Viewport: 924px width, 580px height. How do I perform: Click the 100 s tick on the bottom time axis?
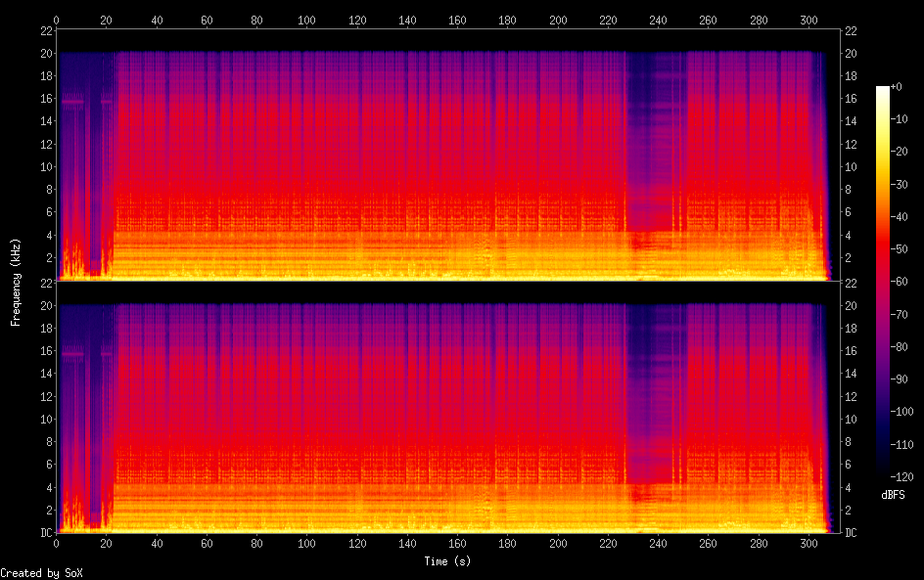(306, 544)
